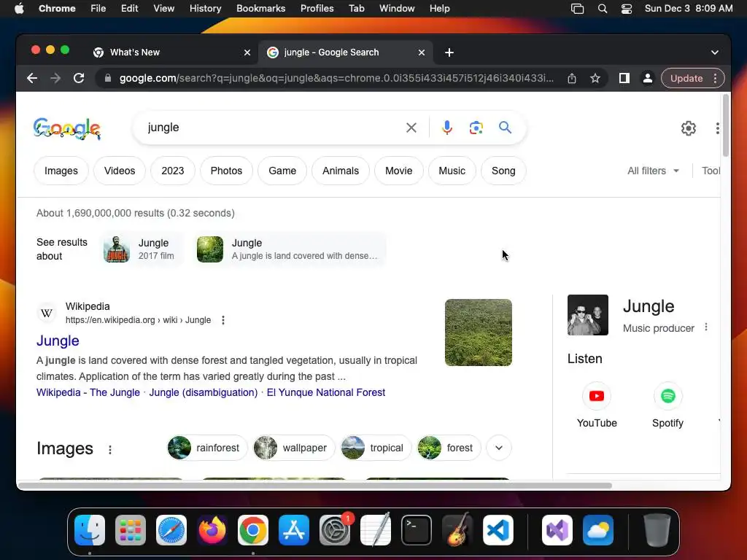The height and width of the screenshot is (560, 747).
Task: Open Google quick settings gear
Action: coord(689,128)
